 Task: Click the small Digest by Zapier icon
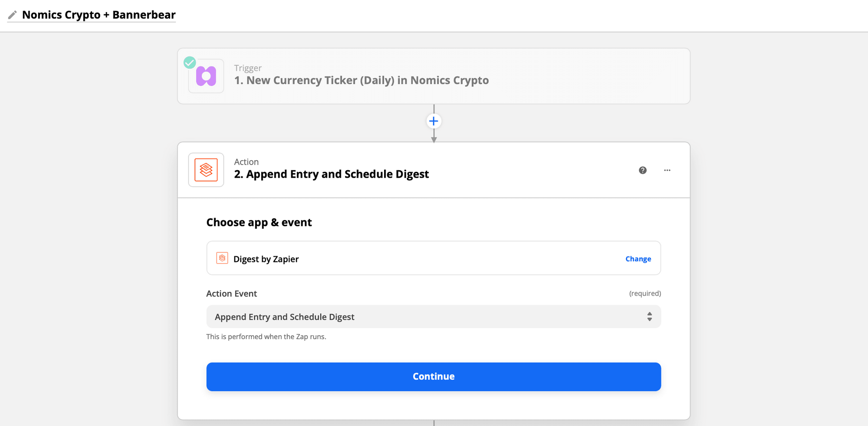pyautogui.click(x=222, y=258)
